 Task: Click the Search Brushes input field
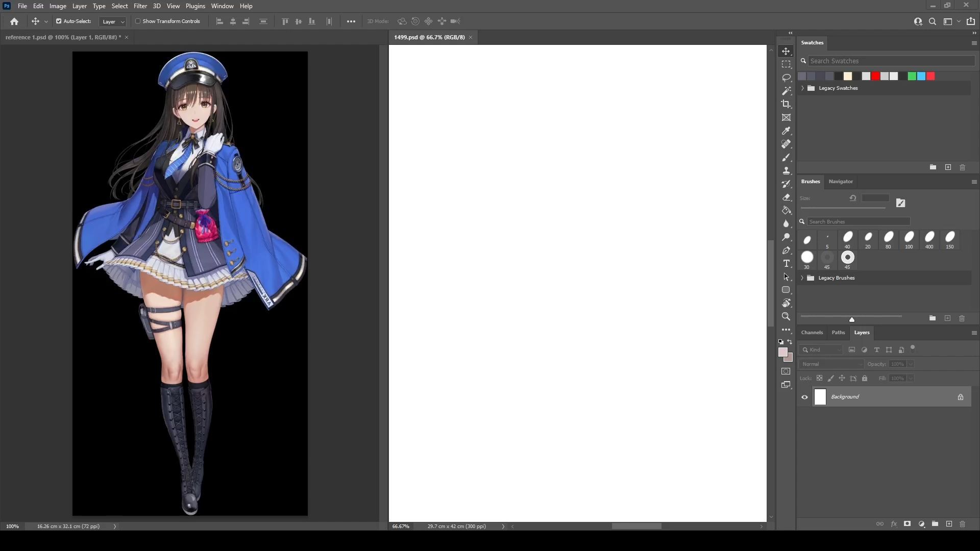coord(859,221)
